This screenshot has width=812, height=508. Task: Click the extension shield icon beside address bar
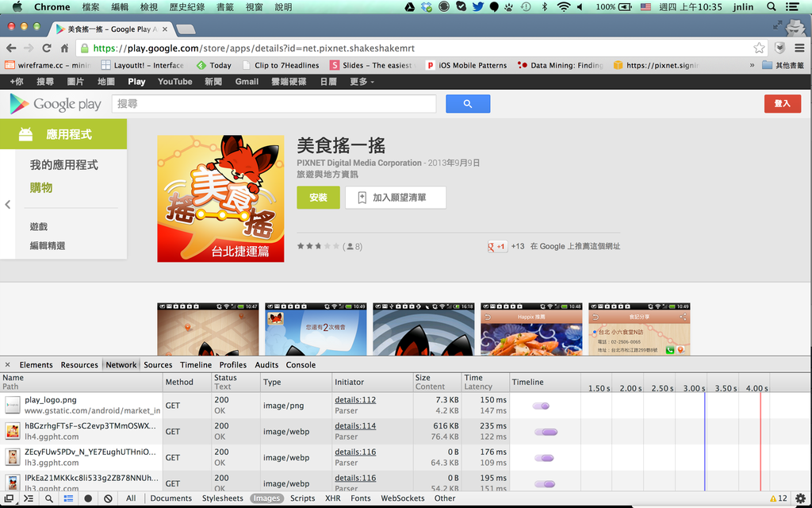[x=779, y=48]
